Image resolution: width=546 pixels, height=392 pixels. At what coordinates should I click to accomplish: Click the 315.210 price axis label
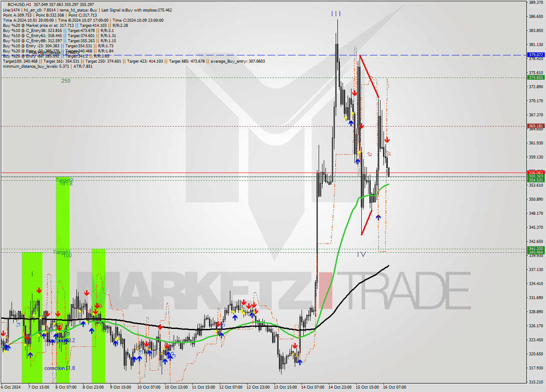click(536, 382)
